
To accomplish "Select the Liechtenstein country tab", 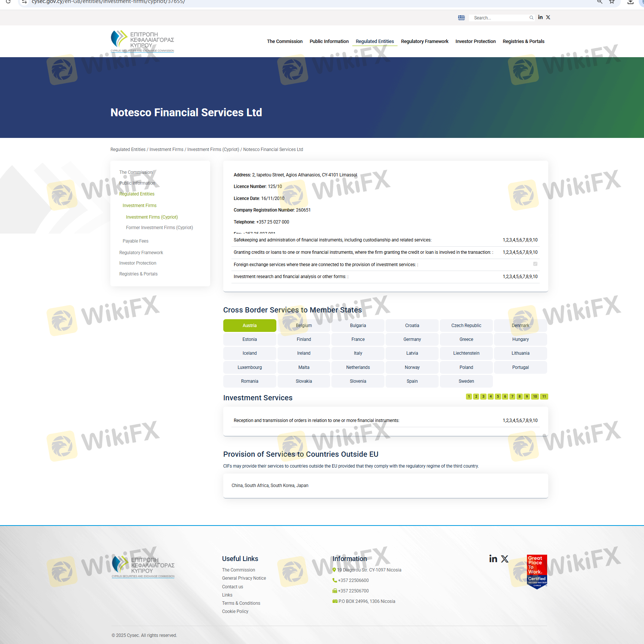I will click(466, 353).
